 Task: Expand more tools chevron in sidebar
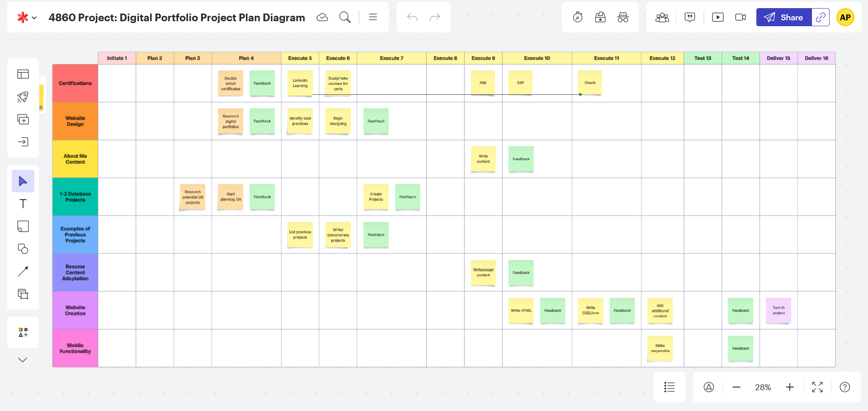[x=23, y=360]
